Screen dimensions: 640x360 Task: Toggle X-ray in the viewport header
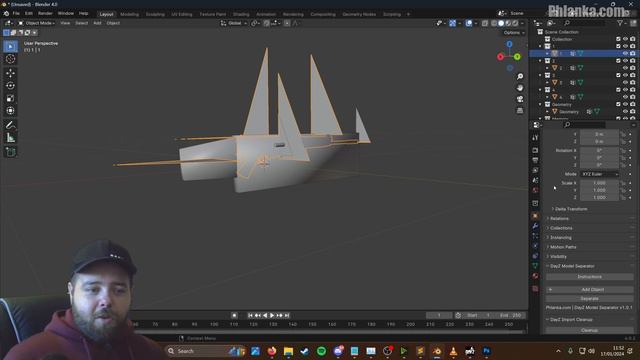coord(484,23)
